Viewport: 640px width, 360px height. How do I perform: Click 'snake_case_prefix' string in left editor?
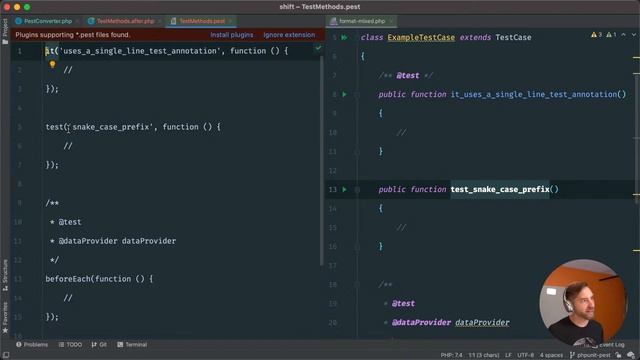click(x=111, y=127)
